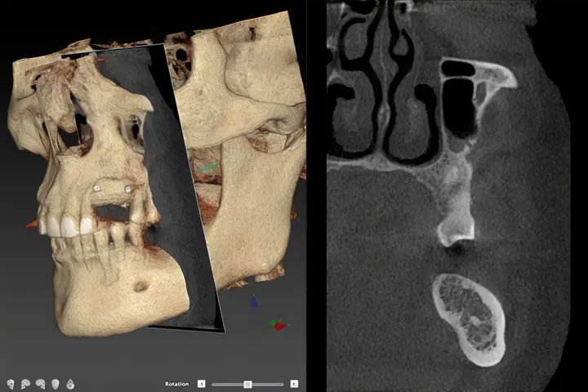Image resolution: width=588 pixels, height=392 pixels.
Task: Click the Rotation slider handle
Action: pyautogui.click(x=247, y=384)
